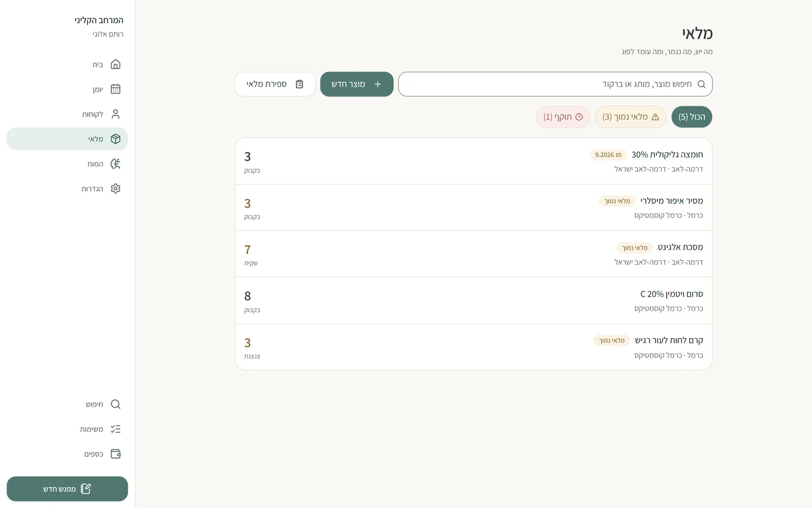812x508 pixels.
Task: Open the כספים wallet icon
Action: pos(116,454)
